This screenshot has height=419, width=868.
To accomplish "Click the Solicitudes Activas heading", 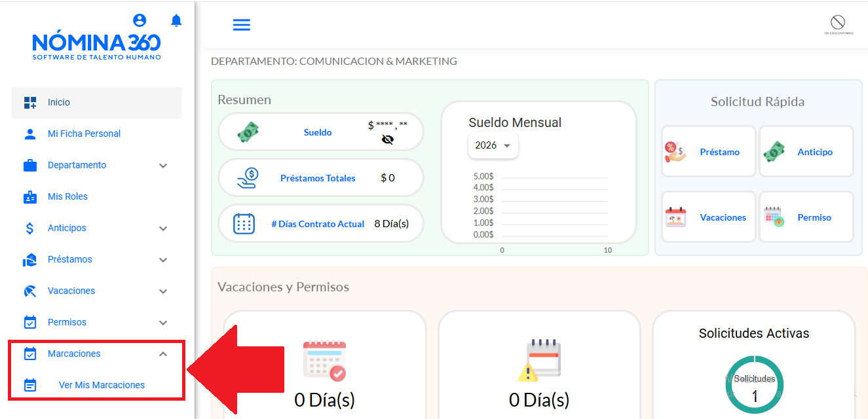I will pos(754,333).
